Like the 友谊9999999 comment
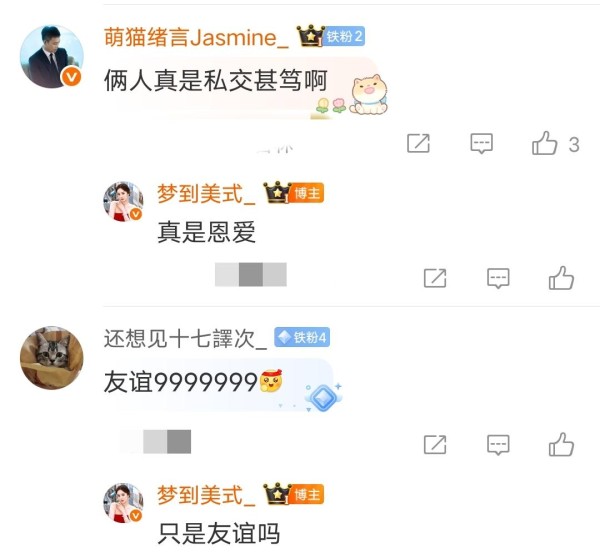 tap(561, 445)
